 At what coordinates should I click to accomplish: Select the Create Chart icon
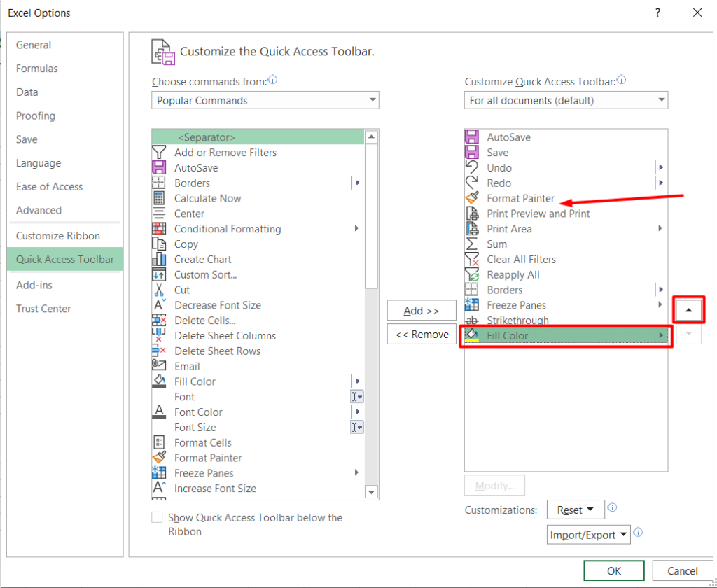(x=159, y=259)
